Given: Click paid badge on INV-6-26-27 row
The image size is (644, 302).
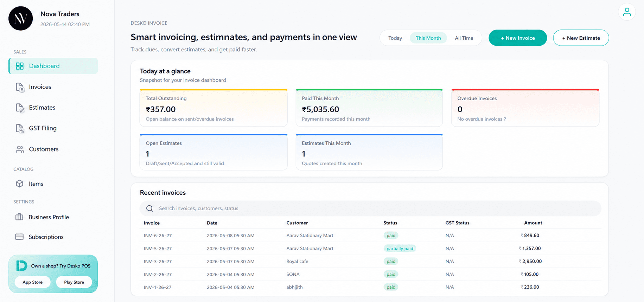Looking at the screenshot, I should tap(391, 236).
